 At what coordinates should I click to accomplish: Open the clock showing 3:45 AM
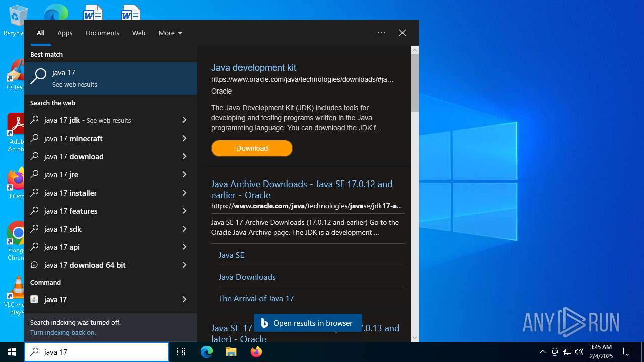point(601,352)
